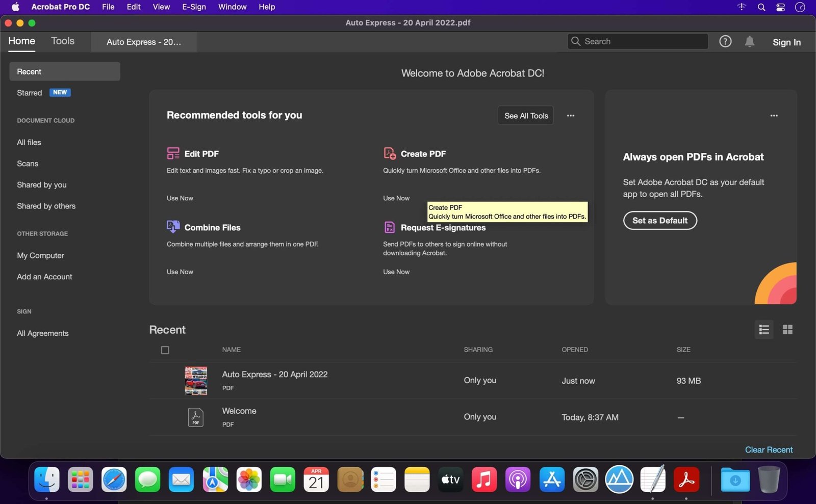The image size is (816, 504).
Task: Open the Create PDF tool icon
Action: tap(389, 153)
